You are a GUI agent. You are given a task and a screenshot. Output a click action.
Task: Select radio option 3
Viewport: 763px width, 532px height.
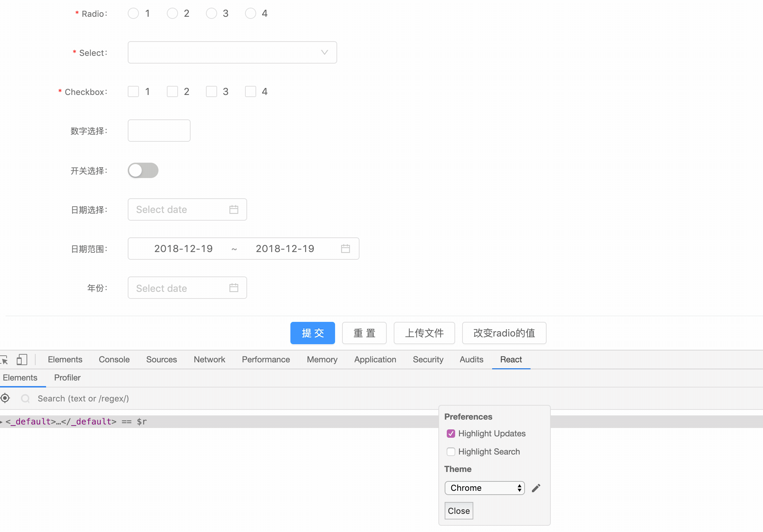212,14
